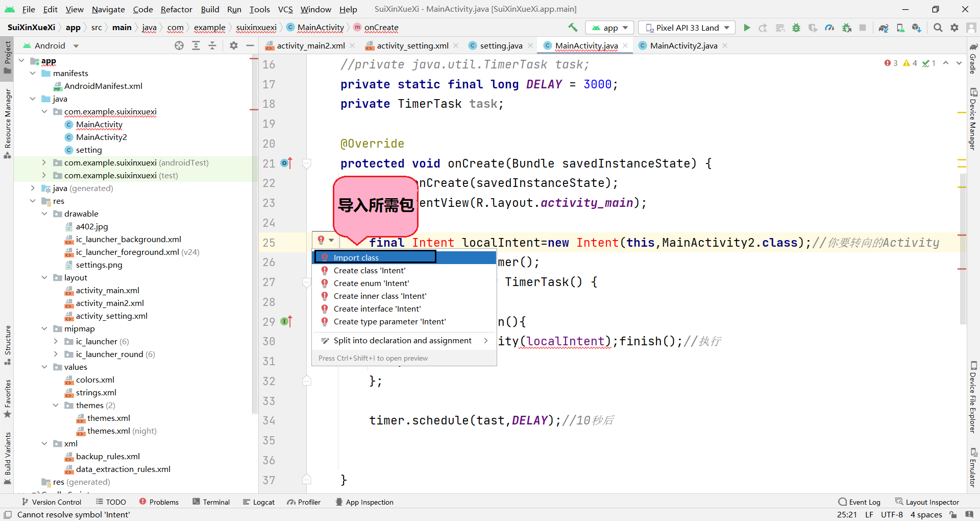Click the override gutter icon on line 21

pyautogui.click(x=286, y=163)
